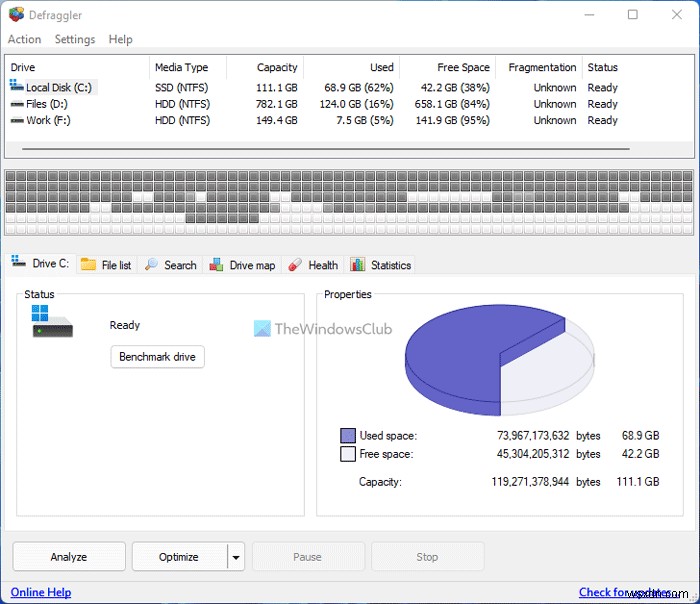Click the drive list horizontal scrollbar
This screenshot has height=604, width=700.
326,149
